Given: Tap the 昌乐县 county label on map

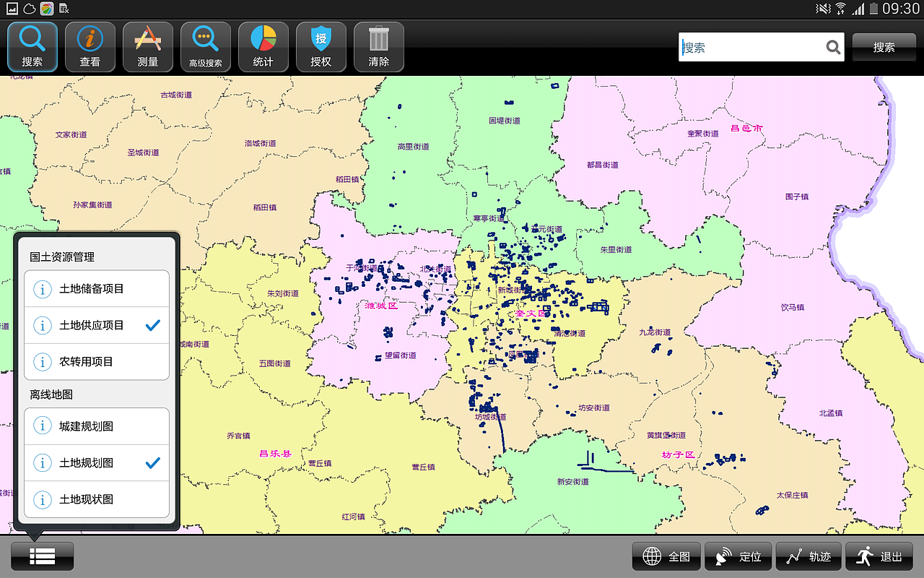Looking at the screenshot, I should coord(275,454).
